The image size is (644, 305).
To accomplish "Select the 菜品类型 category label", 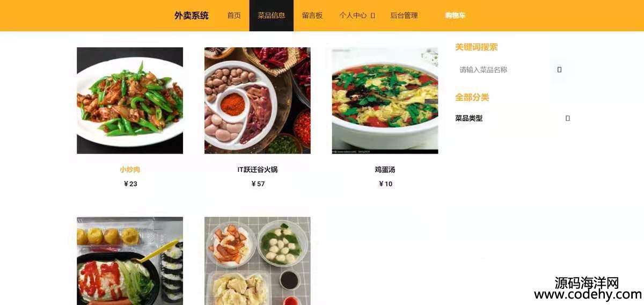I will point(469,118).
